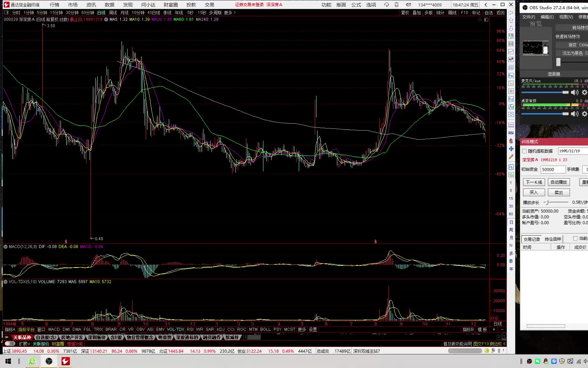
Task: Expand the 扩展 dropdown in bottom bar
Action: pyautogui.click(x=24, y=344)
